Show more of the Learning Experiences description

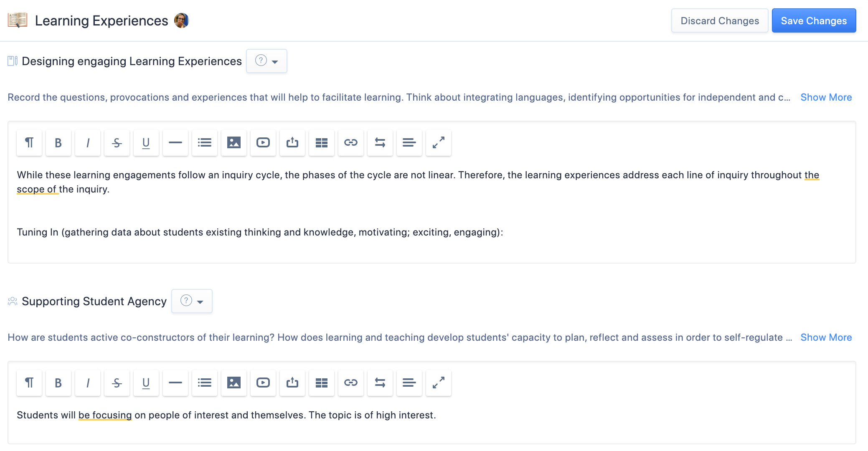[826, 97]
